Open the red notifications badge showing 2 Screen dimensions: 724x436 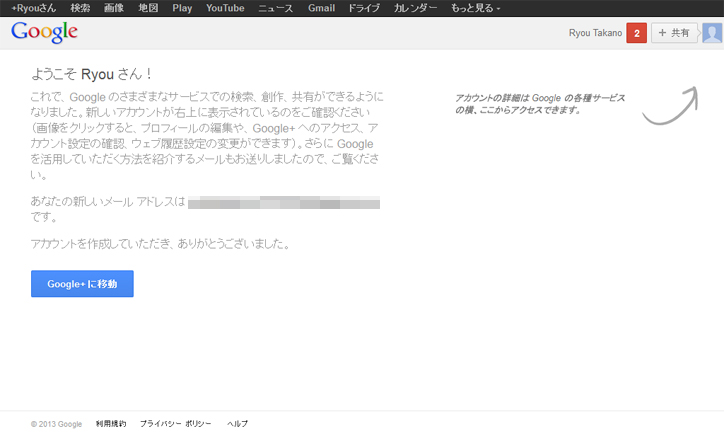636,33
